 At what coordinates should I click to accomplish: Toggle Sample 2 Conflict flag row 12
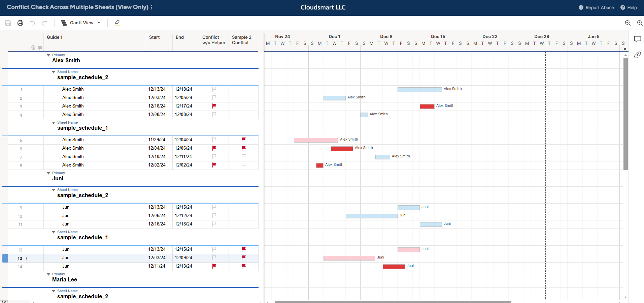(x=244, y=249)
